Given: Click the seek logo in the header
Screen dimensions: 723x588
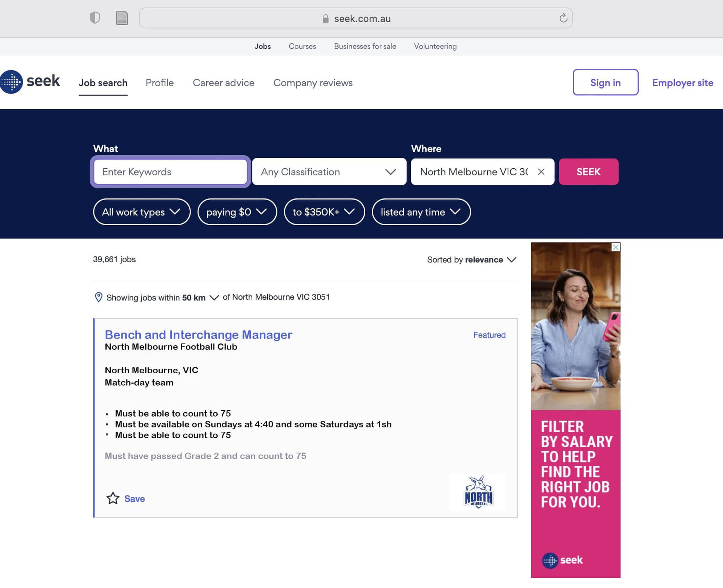Looking at the screenshot, I should click(x=30, y=82).
